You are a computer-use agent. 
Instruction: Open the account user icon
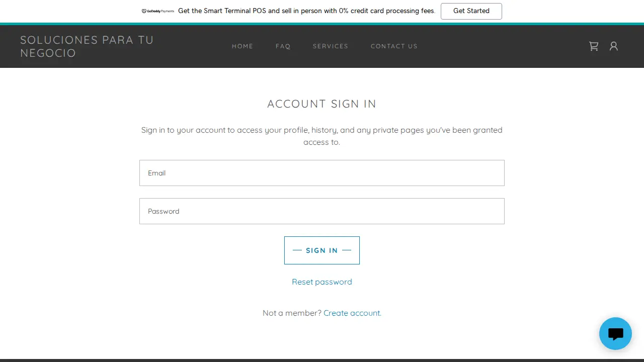click(613, 46)
